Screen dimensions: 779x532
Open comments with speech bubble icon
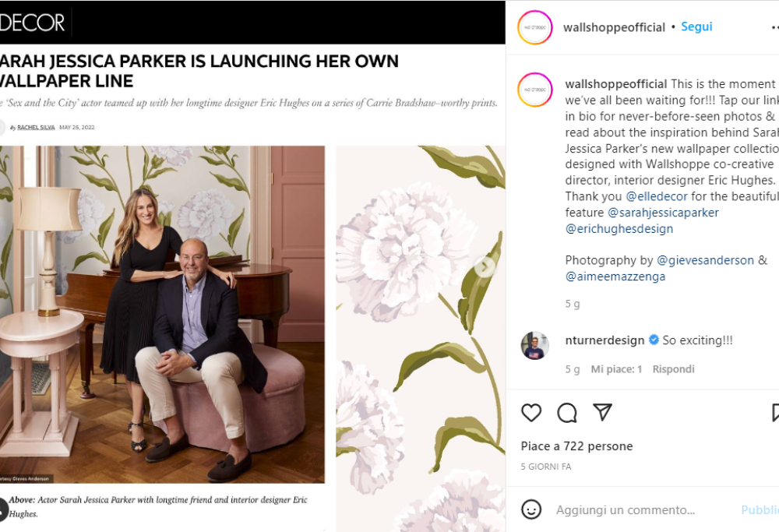coord(567,413)
